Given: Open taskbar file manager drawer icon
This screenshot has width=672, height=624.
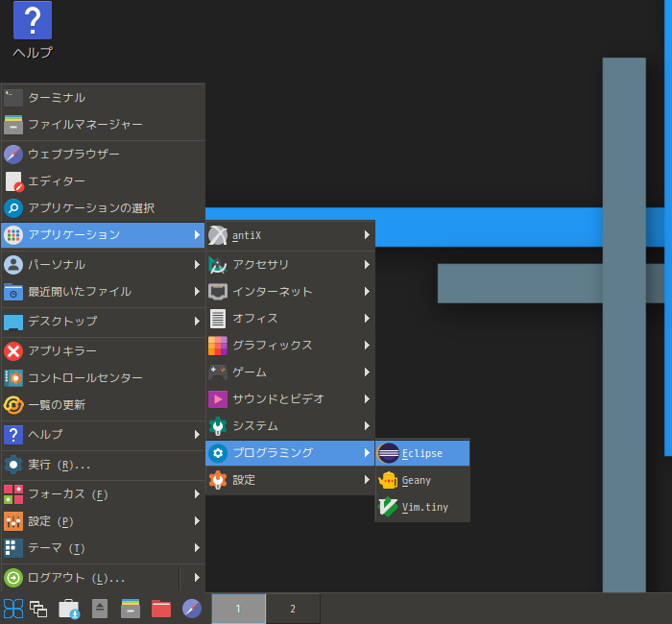Looking at the screenshot, I should click(x=131, y=609).
